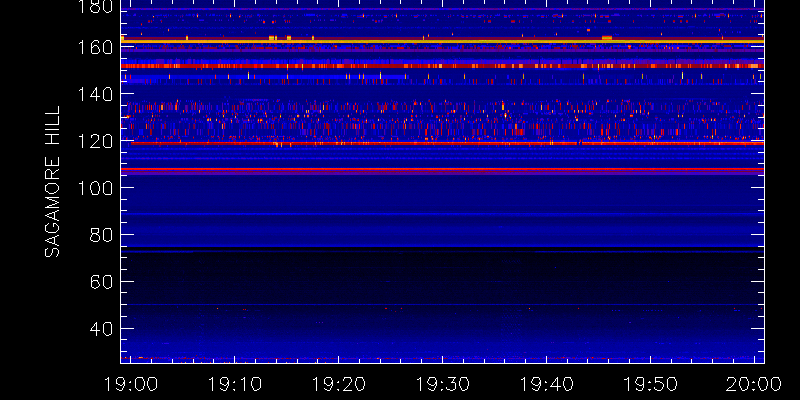The width and height of the screenshot is (800, 400).
Task: Click the 60 frequency axis label
Action: coord(101,282)
